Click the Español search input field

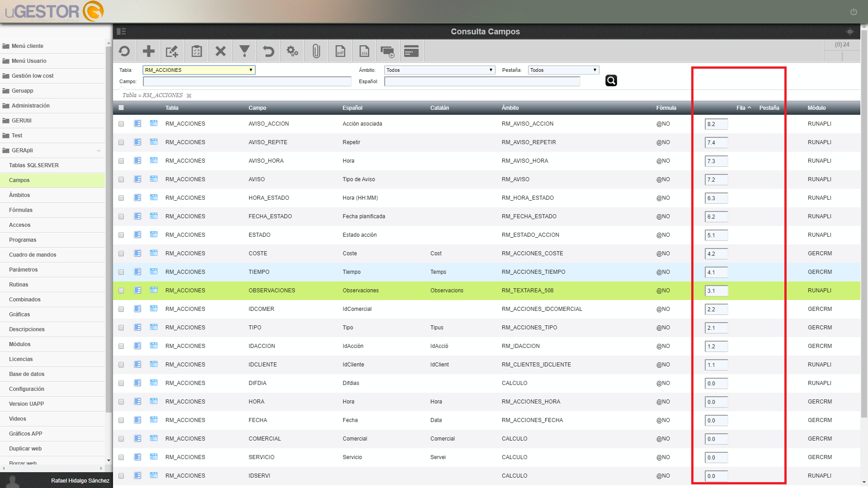pos(482,81)
